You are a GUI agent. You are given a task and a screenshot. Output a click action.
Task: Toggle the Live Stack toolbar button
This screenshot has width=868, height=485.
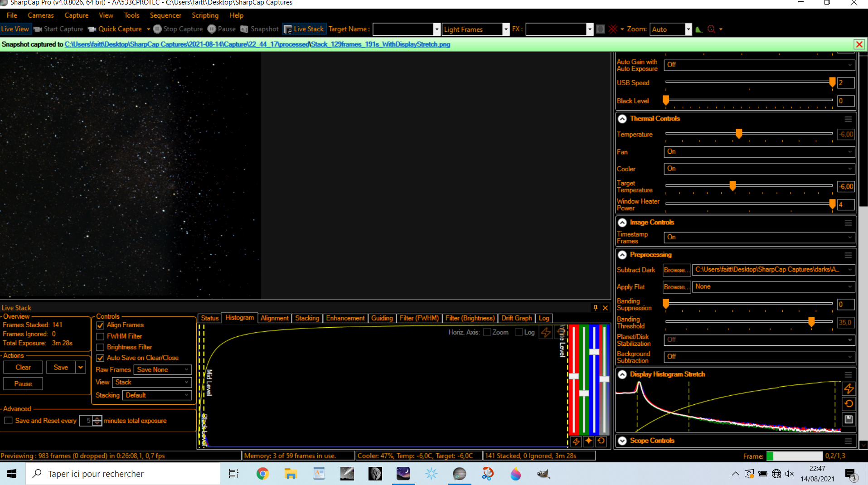click(303, 29)
